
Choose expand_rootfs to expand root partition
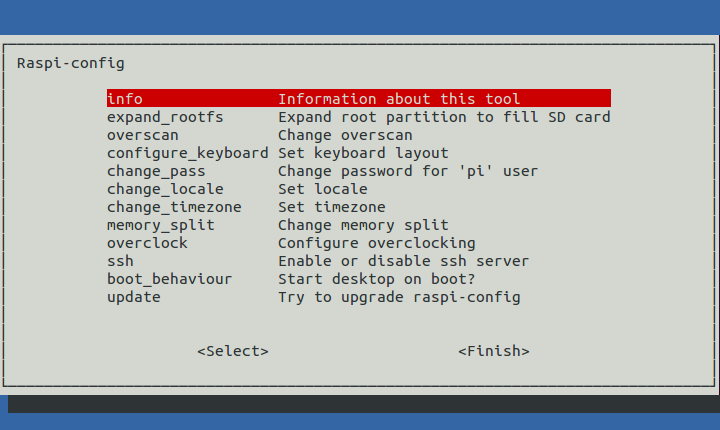point(359,117)
